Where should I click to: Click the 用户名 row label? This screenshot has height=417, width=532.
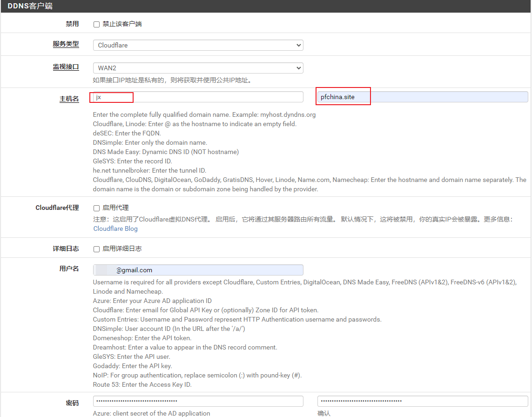click(x=69, y=269)
